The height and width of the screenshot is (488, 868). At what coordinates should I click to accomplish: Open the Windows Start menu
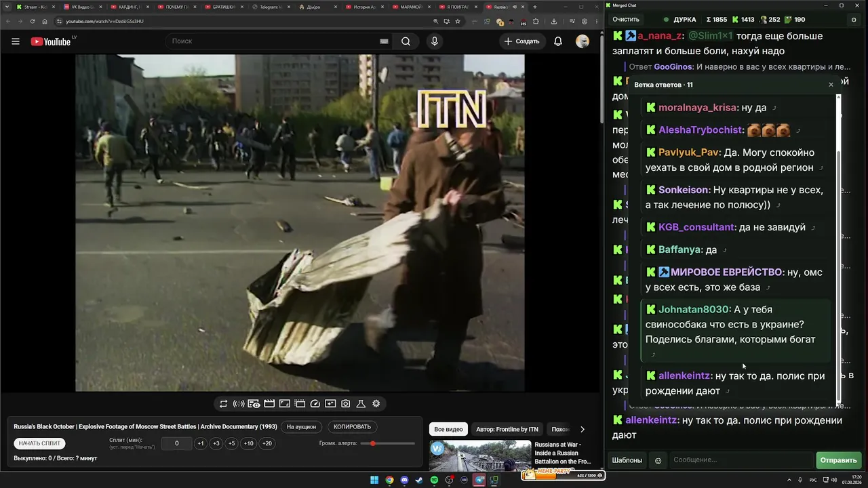(x=374, y=481)
